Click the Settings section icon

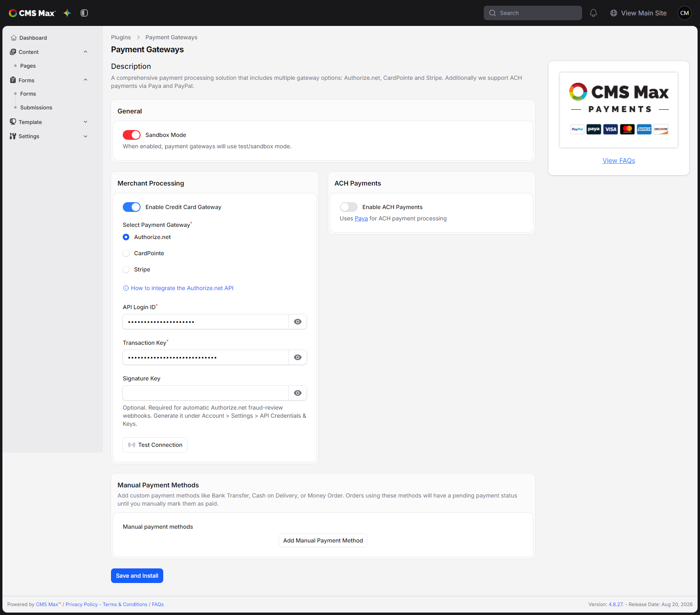[13, 136]
